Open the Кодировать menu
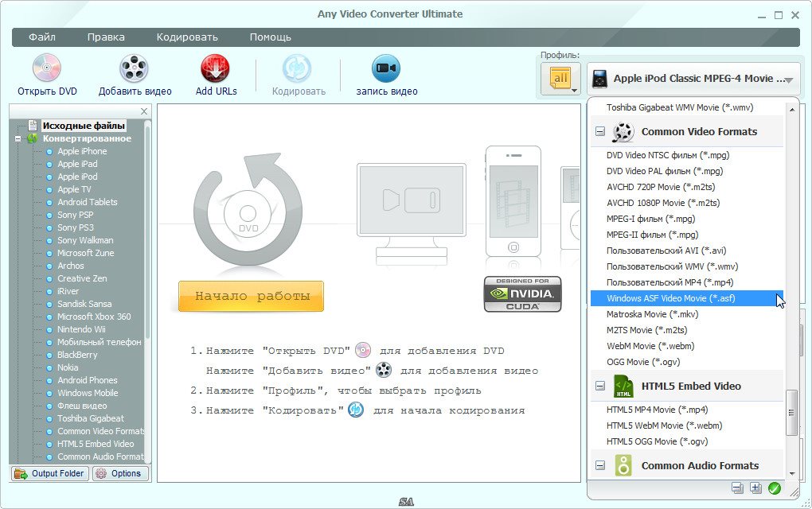 pyautogui.click(x=187, y=37)
